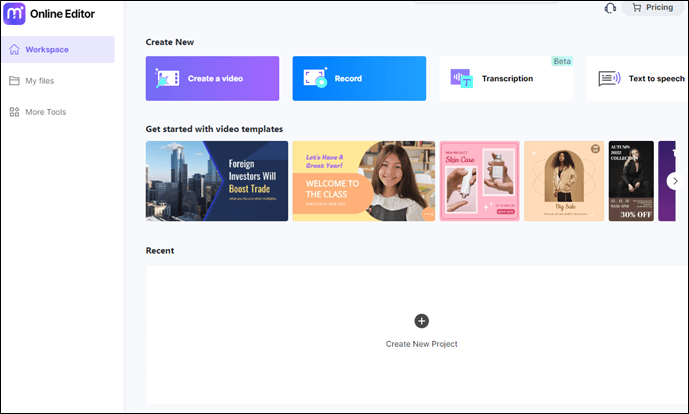Open the Workspace sidebar item
The width and height of the screenshot is (689, 414).
[x=58, y=49]
